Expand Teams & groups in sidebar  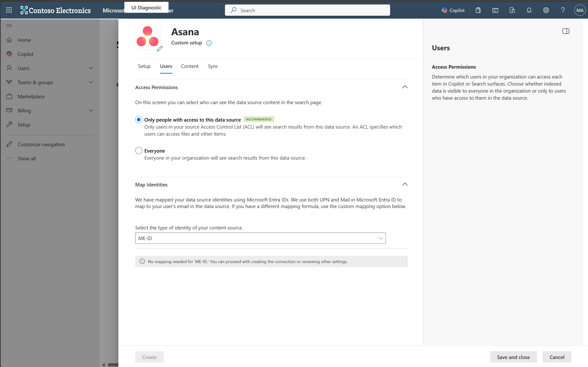click(91, 82)
